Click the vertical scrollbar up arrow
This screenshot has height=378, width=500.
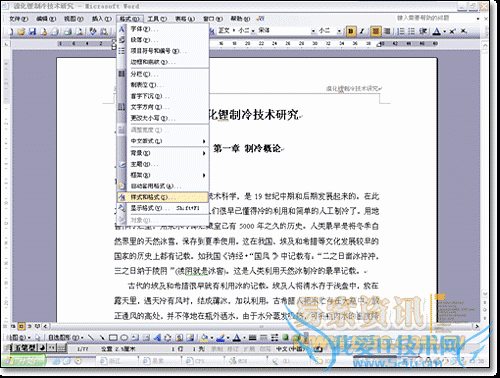tap(485, 45)
